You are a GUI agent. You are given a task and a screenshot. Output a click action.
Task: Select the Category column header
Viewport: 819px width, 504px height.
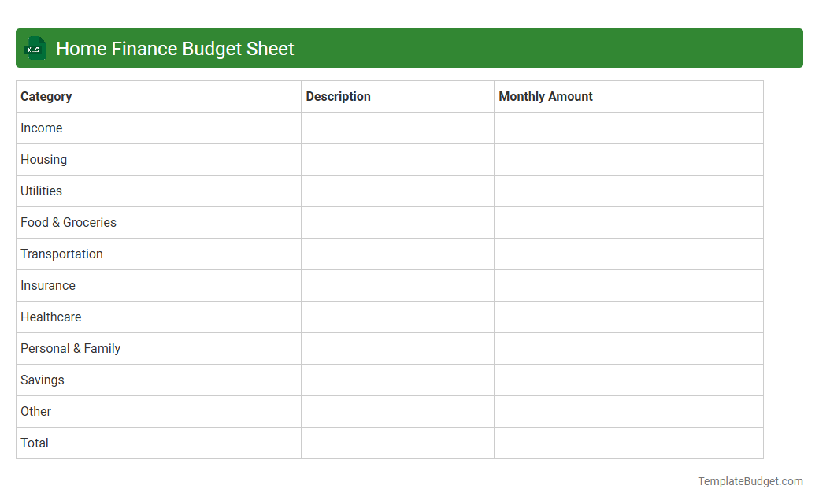(46, 96)
